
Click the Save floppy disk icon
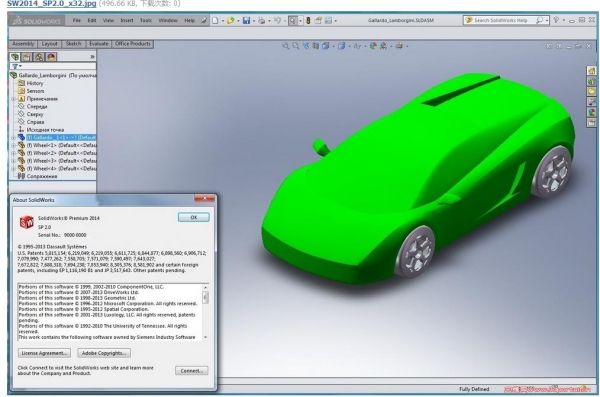coord(246,20)
